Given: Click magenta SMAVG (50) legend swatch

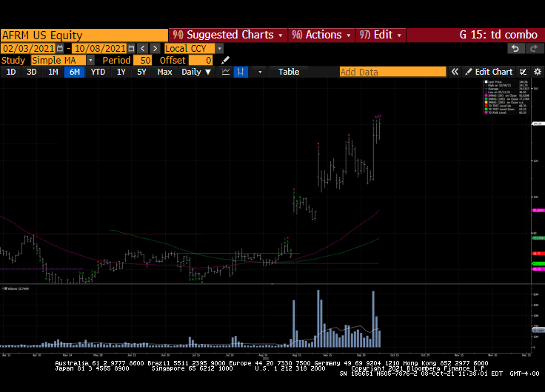Looking at the screenshot, I should point(487,95).
